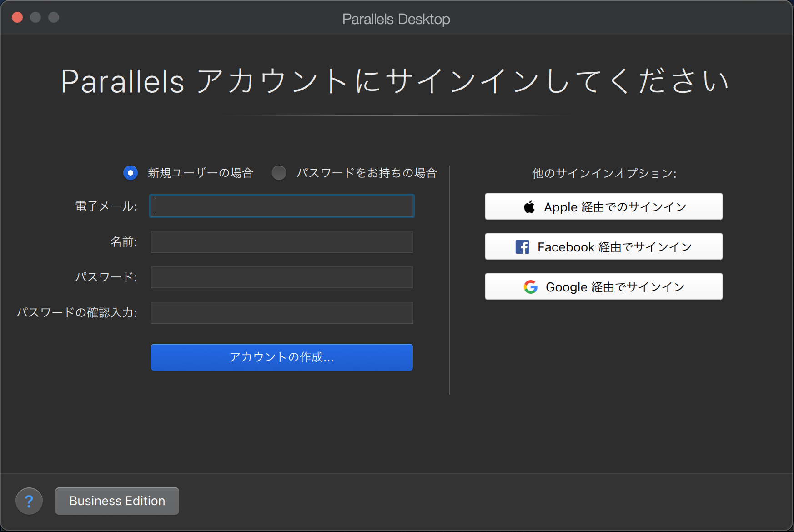The width and height of the screenshot is (794, 532).
Task: Click the Facebook logo icon
Action: (522, 246)
